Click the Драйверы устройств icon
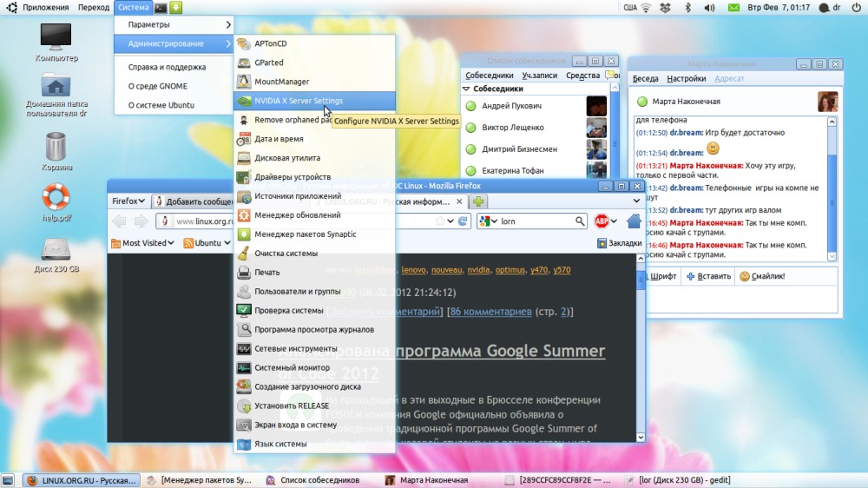 (x=244, y=177)
